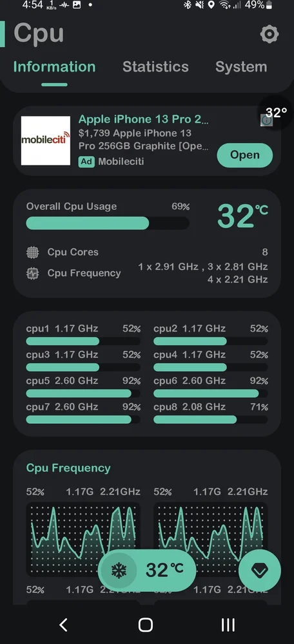The height and width of the screenshot is (644, 294).
Task: Open settings via the gear icon
Action: (x=269, y=34)
